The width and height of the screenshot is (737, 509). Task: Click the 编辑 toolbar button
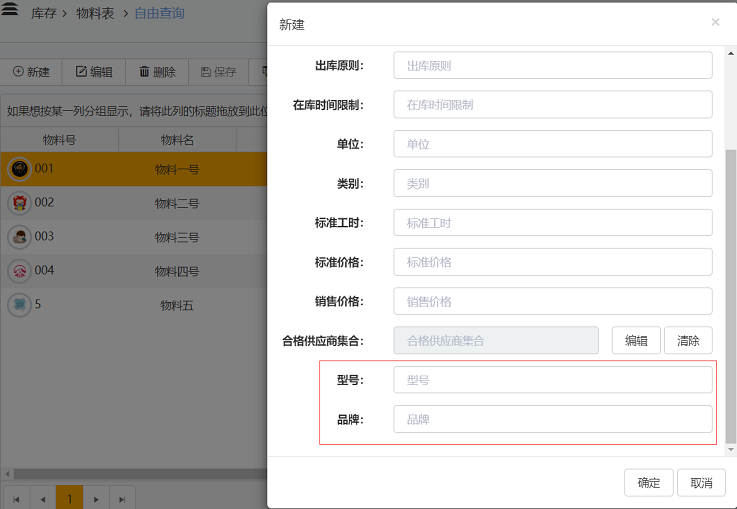click(x=94, y=72)
